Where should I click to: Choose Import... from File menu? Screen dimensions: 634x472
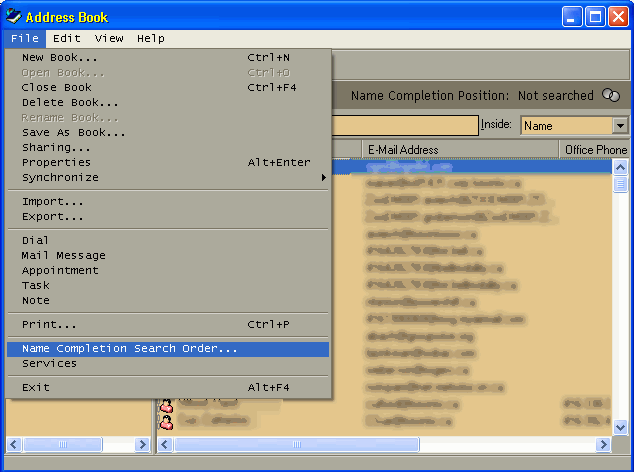point(168,201)
